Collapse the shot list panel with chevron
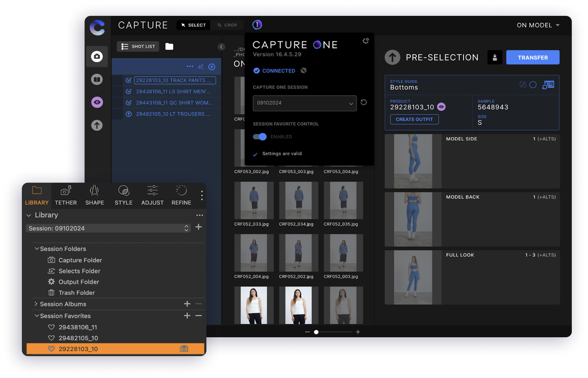Screen dimensions: 588x378 pyautogui.click(x=221, y=47)
